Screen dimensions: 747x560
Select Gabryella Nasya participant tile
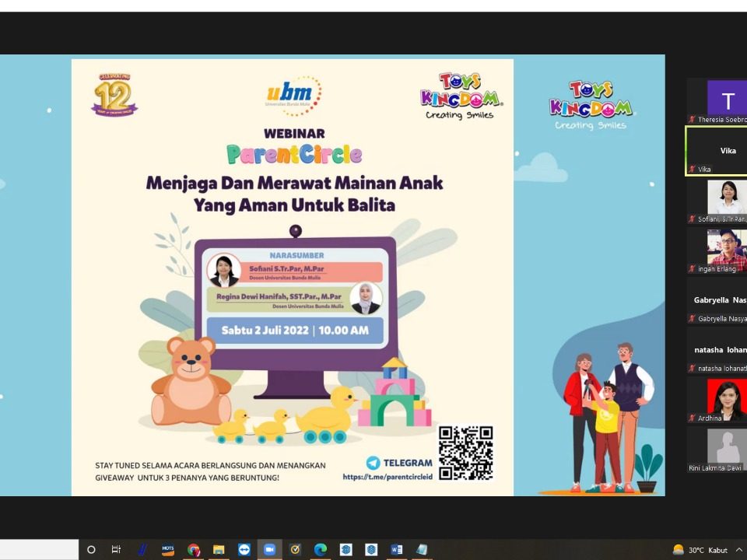pos(717,301)
